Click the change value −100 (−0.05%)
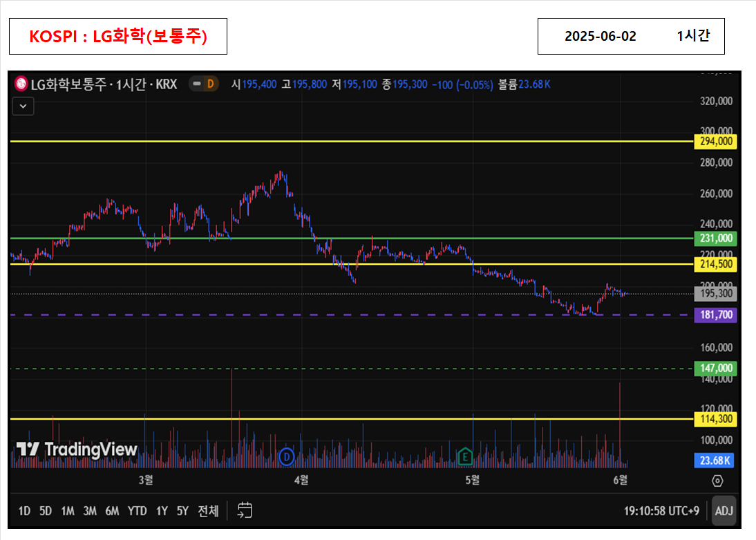This screenshot has width=756, height=540. click(462, 85)
